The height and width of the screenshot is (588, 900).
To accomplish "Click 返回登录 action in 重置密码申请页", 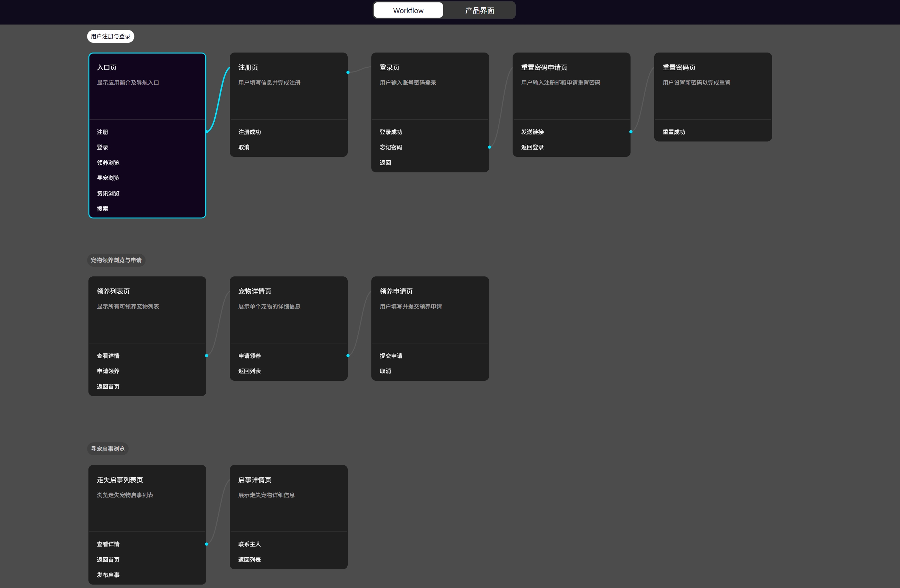I will click(x=533, y=147).
